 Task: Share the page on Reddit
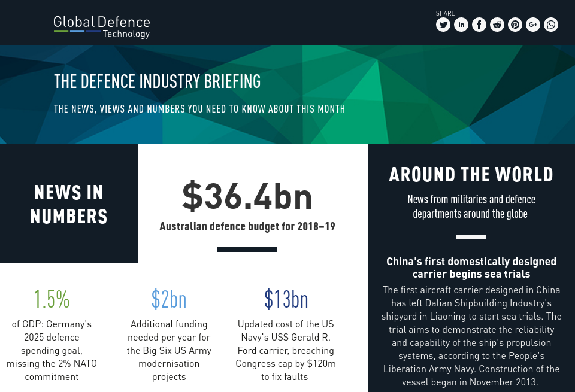(x=497, y=25)
